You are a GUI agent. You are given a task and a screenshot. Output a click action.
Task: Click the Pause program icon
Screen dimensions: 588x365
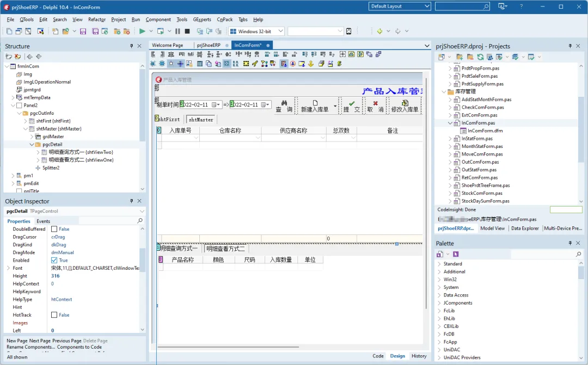coord(177,32)
